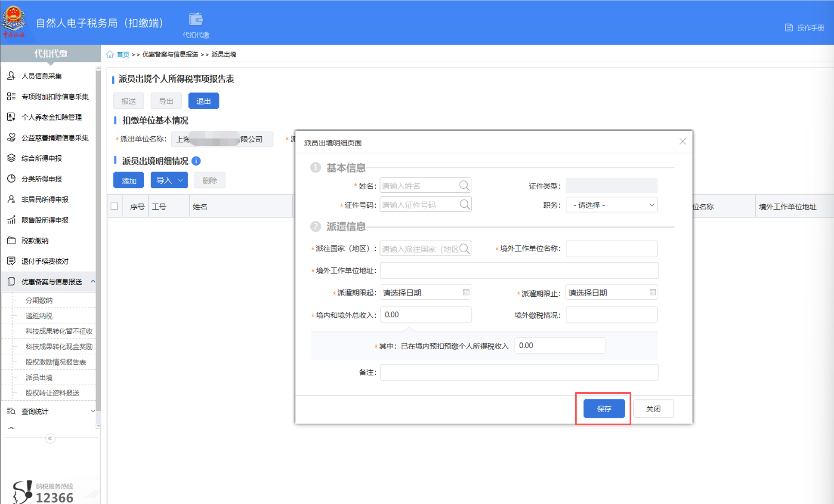Collapse the 优惠备案与信息报送 section
This screenshot has width=834, height=504.
(93, 282)
